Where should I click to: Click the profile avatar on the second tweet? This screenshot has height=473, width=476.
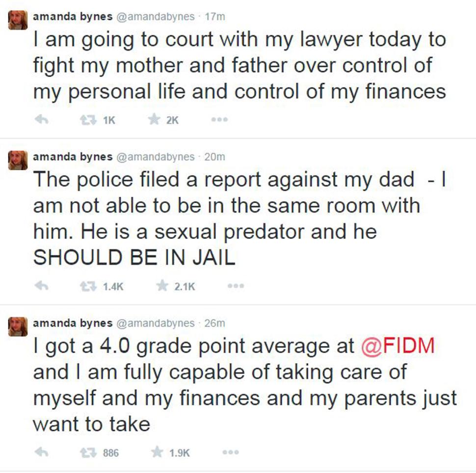(x=18, y=161)
